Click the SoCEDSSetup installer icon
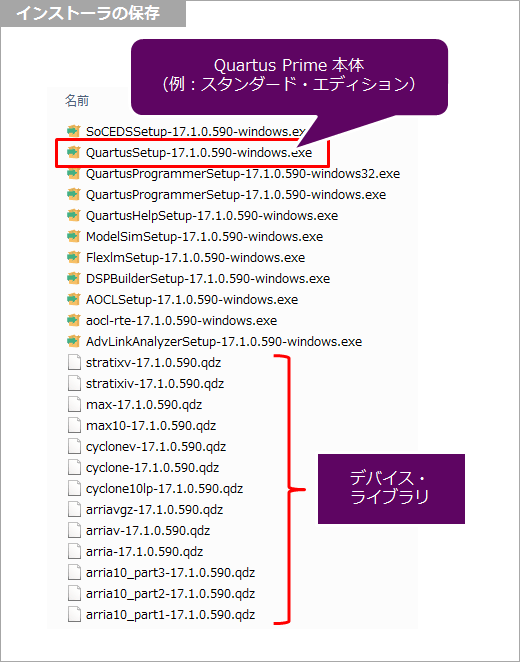The height and width of the screenshot is (662, 520). (73, 131)
